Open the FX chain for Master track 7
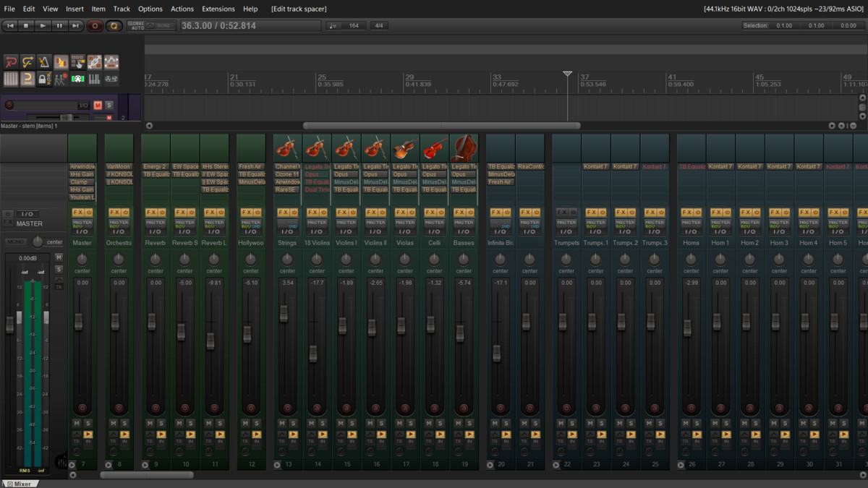The height and width of the screenshot is (488, 868). click(x=78, y=213)
